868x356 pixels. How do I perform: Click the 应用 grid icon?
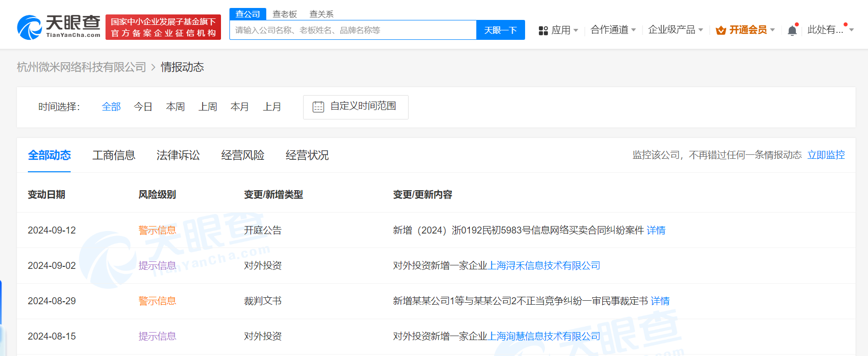click(543, 31)
